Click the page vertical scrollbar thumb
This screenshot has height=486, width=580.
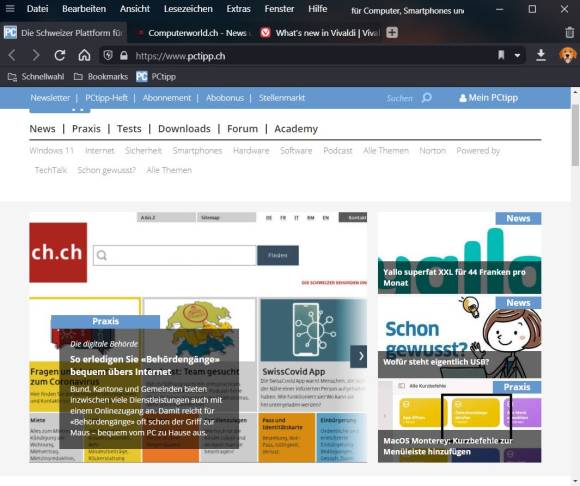(575, 135)
